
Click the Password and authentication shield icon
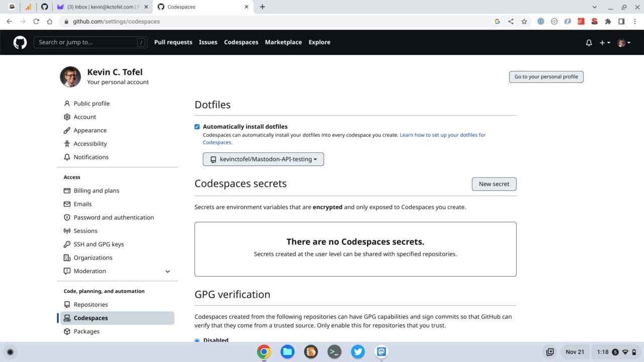pos(67,218)
